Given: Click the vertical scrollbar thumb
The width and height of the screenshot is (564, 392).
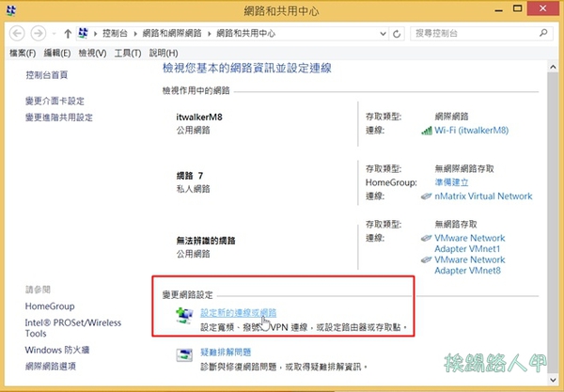Looking at the screenshot, I should pyautogui.click(x=553, y=222).
